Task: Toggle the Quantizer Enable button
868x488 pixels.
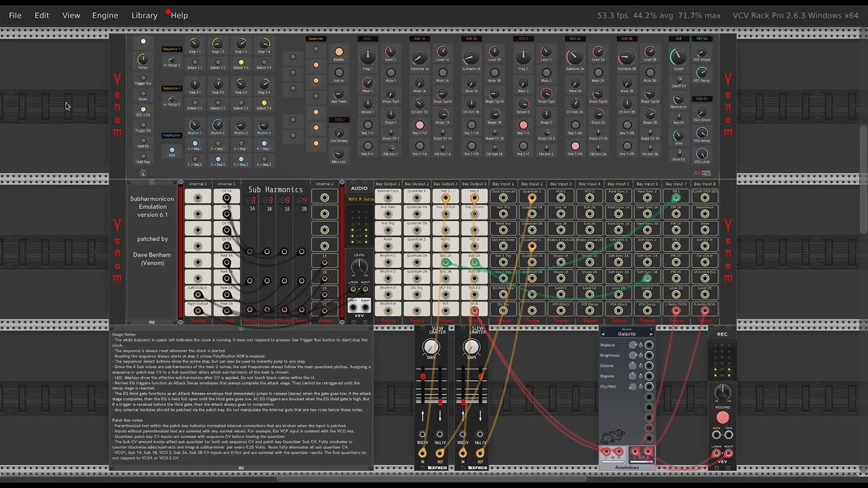Action: (339, 52)
